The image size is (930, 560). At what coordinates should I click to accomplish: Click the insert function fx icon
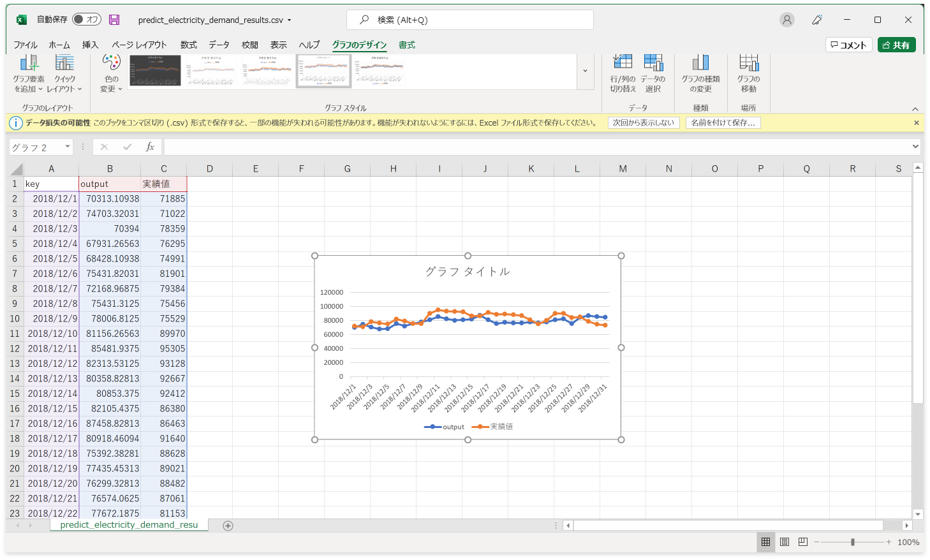click(150, 147)
